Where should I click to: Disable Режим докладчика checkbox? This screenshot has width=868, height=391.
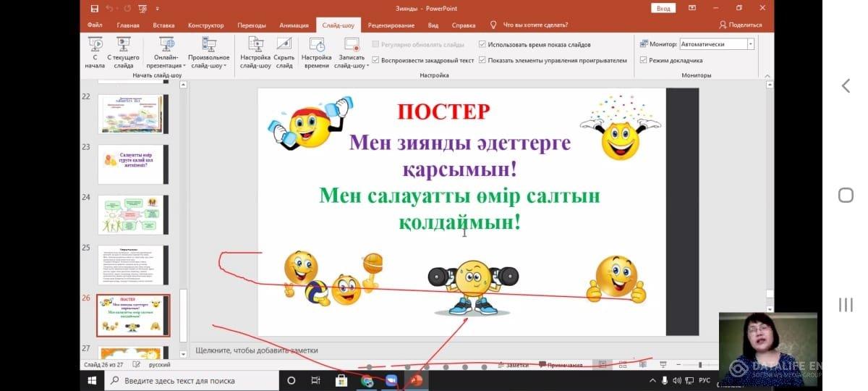click(643, 60)
